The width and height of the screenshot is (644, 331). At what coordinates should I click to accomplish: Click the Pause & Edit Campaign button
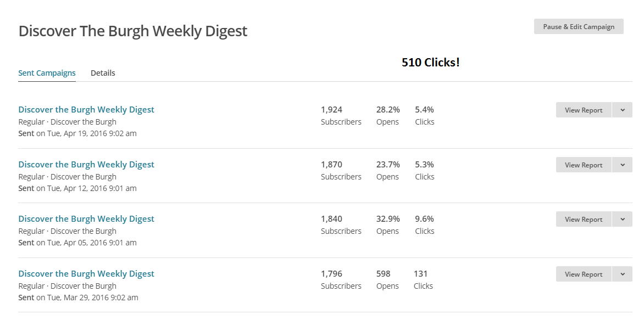(x=579, y=27)
